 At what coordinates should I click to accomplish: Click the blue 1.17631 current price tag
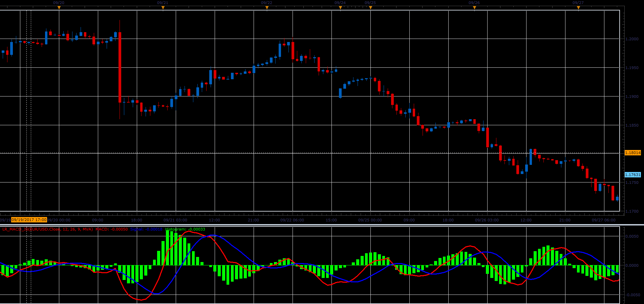632,175
